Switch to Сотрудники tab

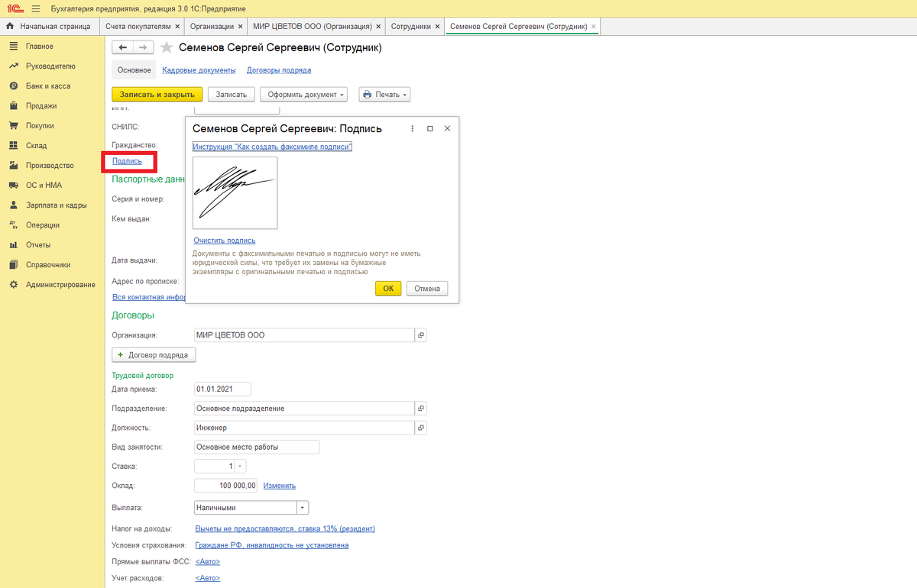pyautogui.click(x=410, y=26)
